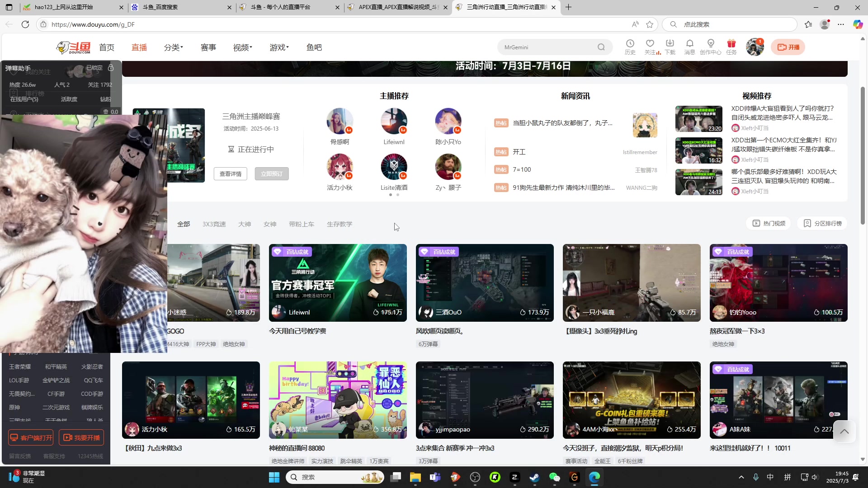Show hidden system tray icons
Screen dimensions: 868x488
(741, 477)
